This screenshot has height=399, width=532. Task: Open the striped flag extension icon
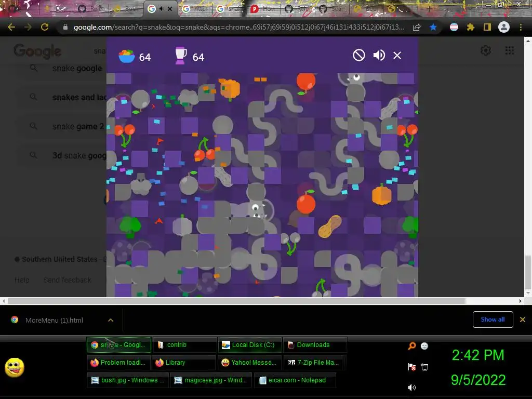click(454, 27)
